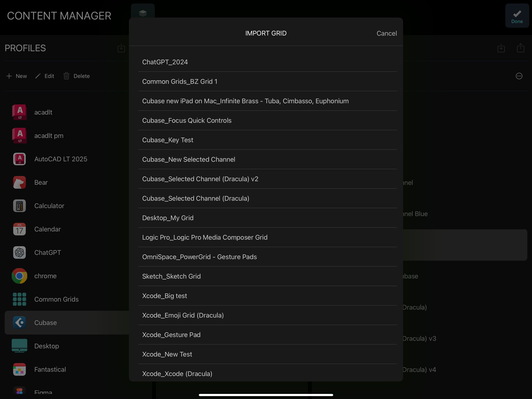The width and height of the screenshot is (532, 399).
Task: Open the Calendar profile
Action: pyautogui.click(x=47, y=229)
